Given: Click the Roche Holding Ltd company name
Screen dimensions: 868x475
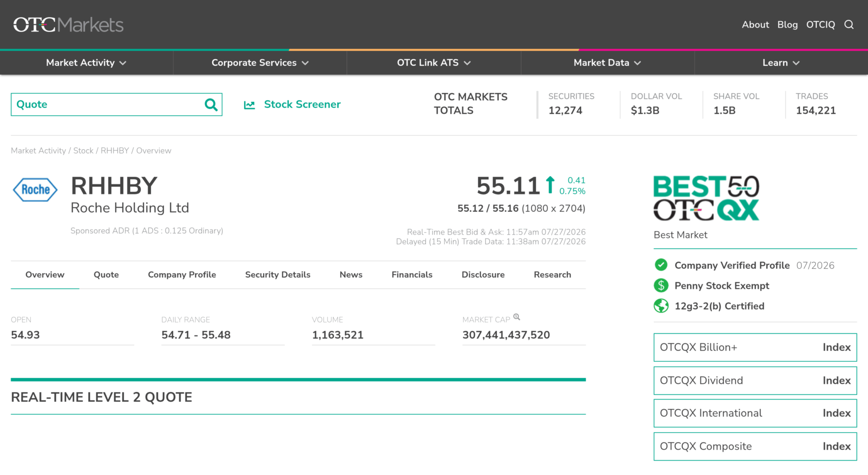Looking at the screenshot, I should tap(130, 208).
